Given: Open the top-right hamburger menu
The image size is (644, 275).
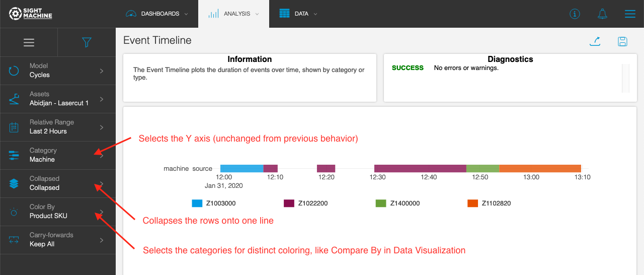Looking at the screenshot, I should (x=630, y=14).
